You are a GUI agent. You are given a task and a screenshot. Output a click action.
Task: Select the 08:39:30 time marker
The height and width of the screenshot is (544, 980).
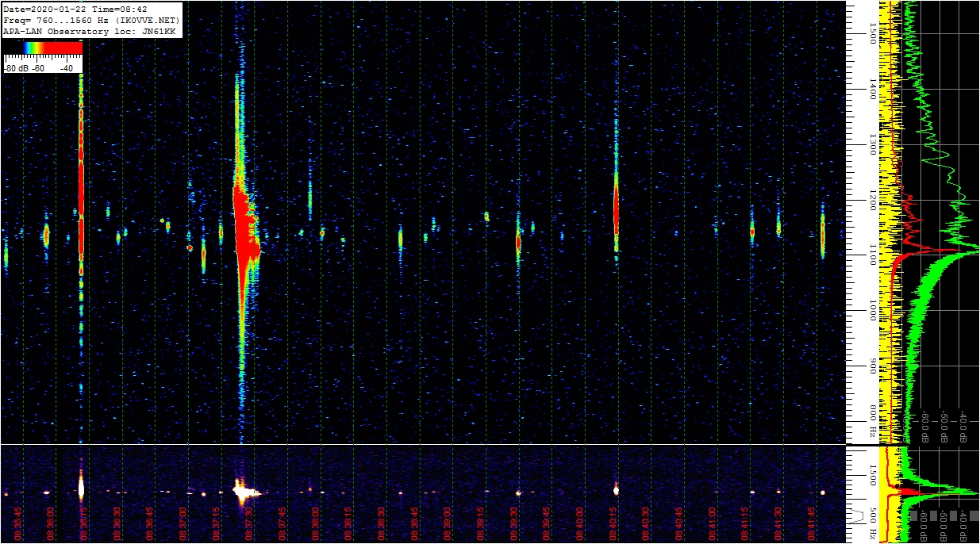tap(513, 523)
